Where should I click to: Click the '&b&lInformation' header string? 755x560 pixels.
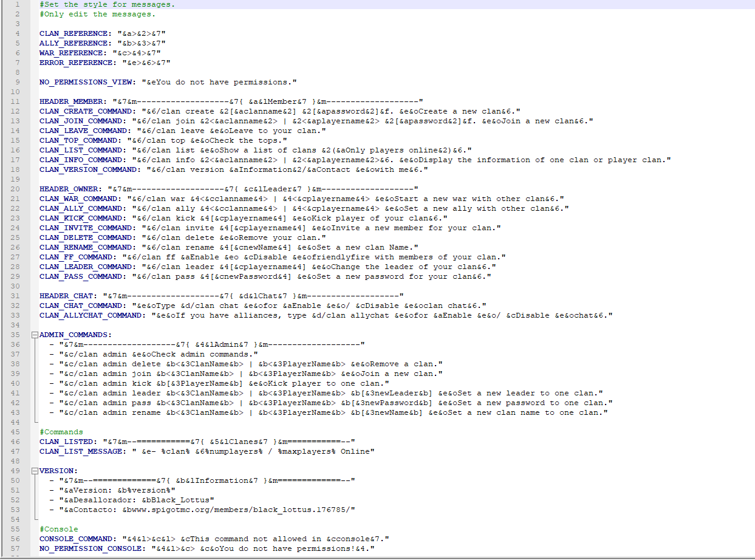(207, 480)
